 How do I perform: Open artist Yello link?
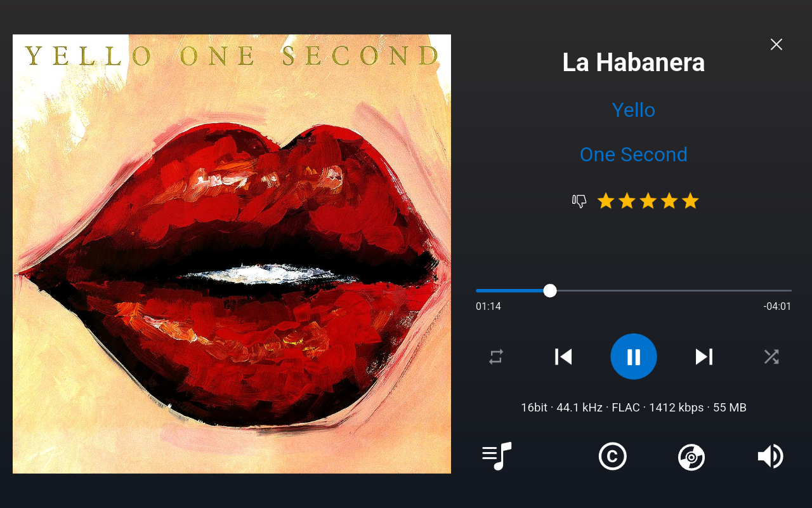pos(634,110)
